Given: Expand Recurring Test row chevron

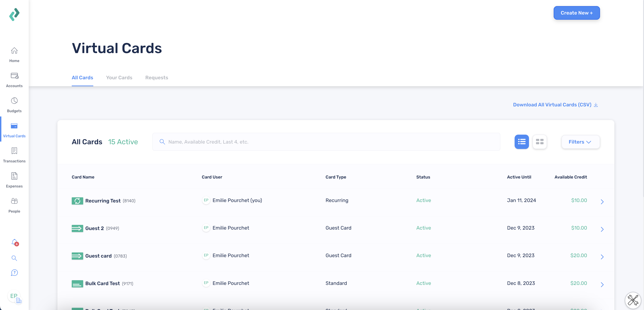Looking at the screenshot, I should [602, 202].
